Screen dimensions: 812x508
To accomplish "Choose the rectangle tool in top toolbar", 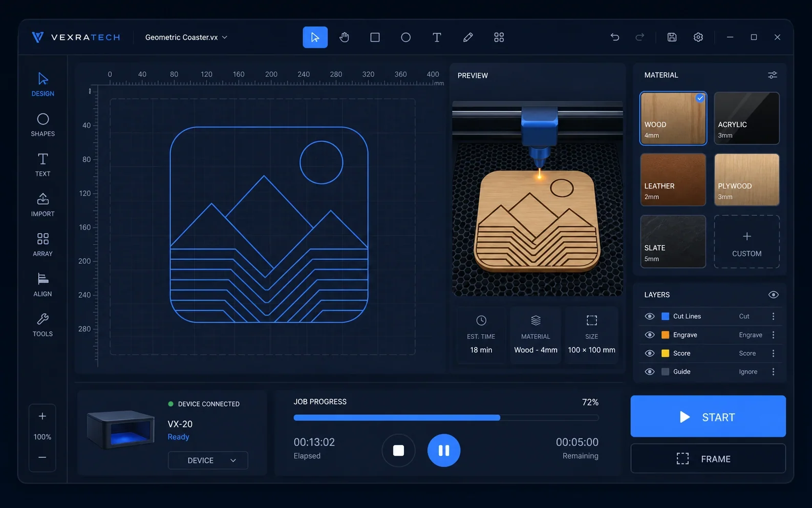I will (375, 37).
